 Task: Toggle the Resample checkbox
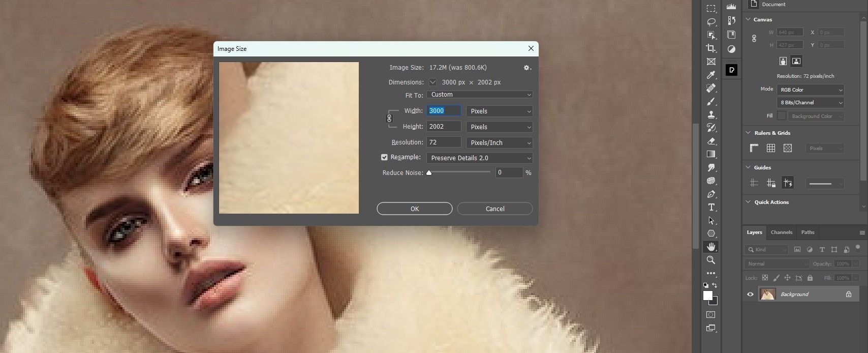384,157
